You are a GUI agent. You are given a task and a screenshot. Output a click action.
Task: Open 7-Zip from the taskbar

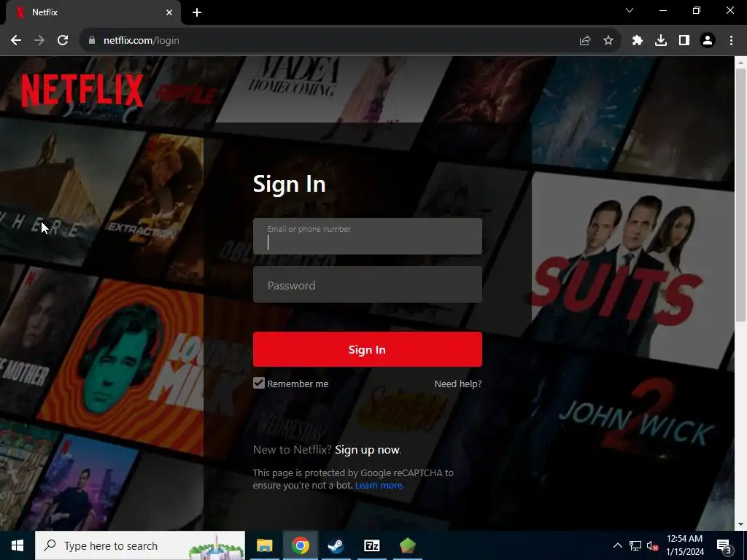point(371,545)
